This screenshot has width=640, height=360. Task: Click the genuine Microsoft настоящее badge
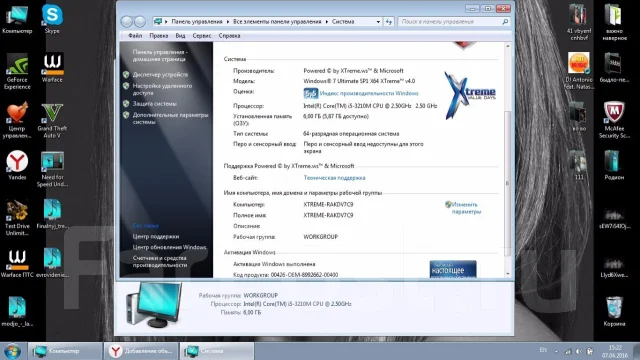tap(453, 269)
